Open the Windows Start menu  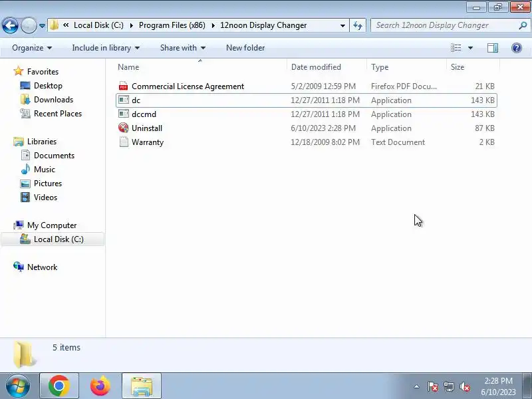point(18,386)
